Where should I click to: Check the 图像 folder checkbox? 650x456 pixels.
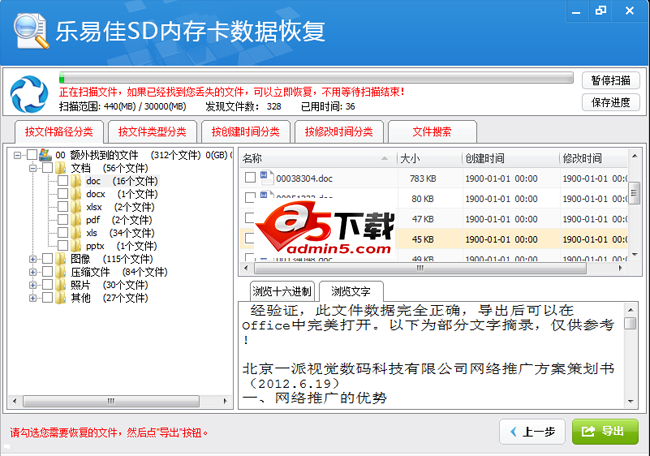(48, 259)
